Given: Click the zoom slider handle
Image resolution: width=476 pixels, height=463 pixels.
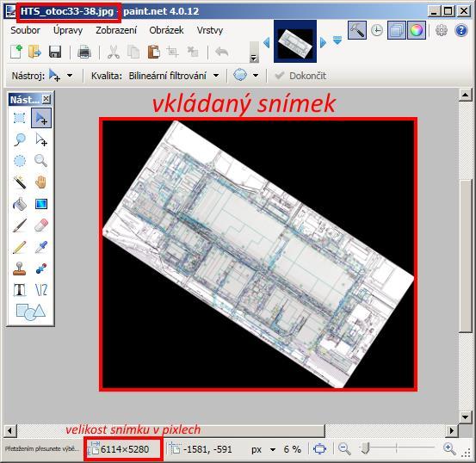Looking at the screenshot, I should coord(365,448).
